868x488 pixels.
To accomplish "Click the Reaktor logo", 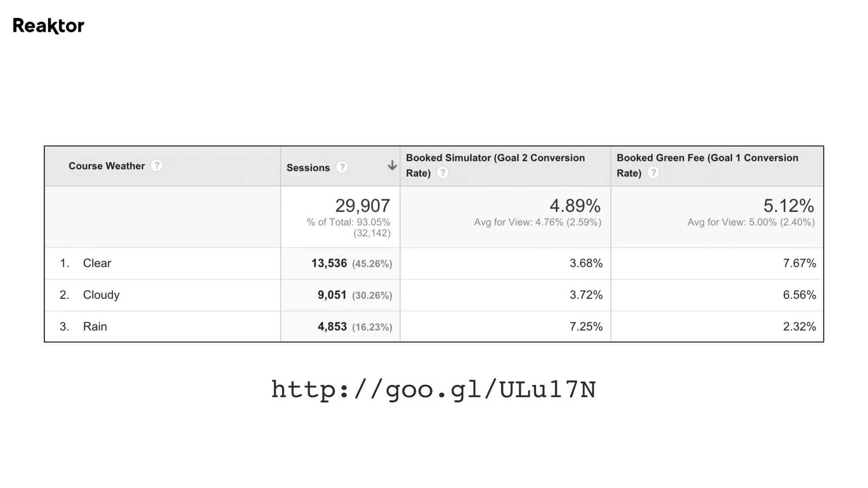I will pyautogui.click(x=48, y=26).
